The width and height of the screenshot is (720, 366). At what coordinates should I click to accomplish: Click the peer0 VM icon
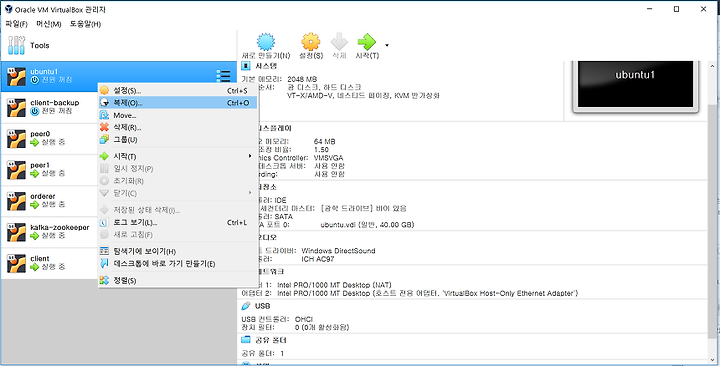coord(16,139)
